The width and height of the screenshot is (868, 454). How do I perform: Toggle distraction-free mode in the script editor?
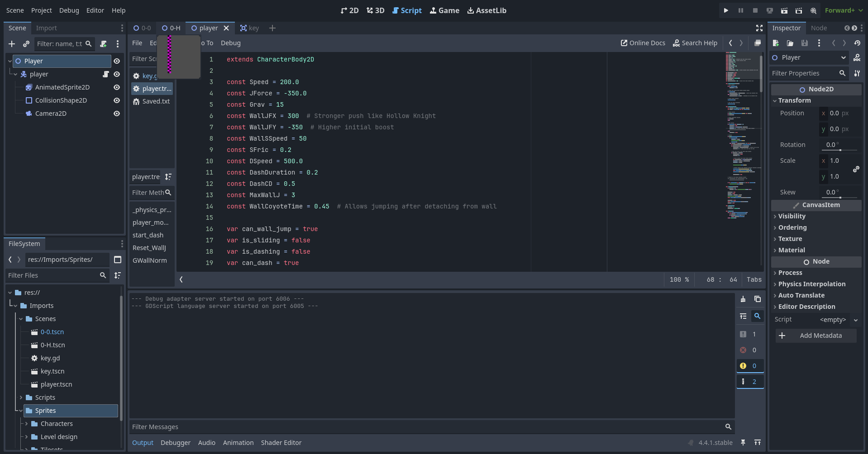[x=759, y=28]
